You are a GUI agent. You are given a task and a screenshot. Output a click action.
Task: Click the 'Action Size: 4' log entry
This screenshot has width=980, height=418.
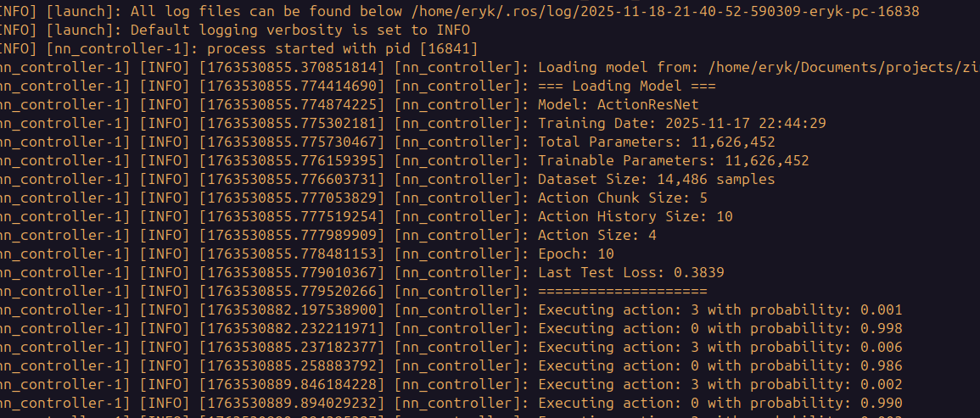pos(596,235)
